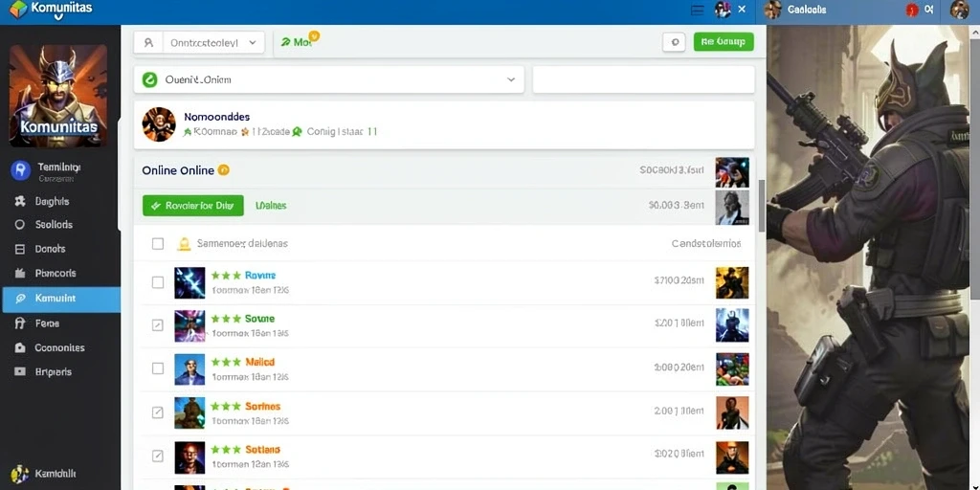Select the highlighted Komunint sidebar item

[60, 299]
